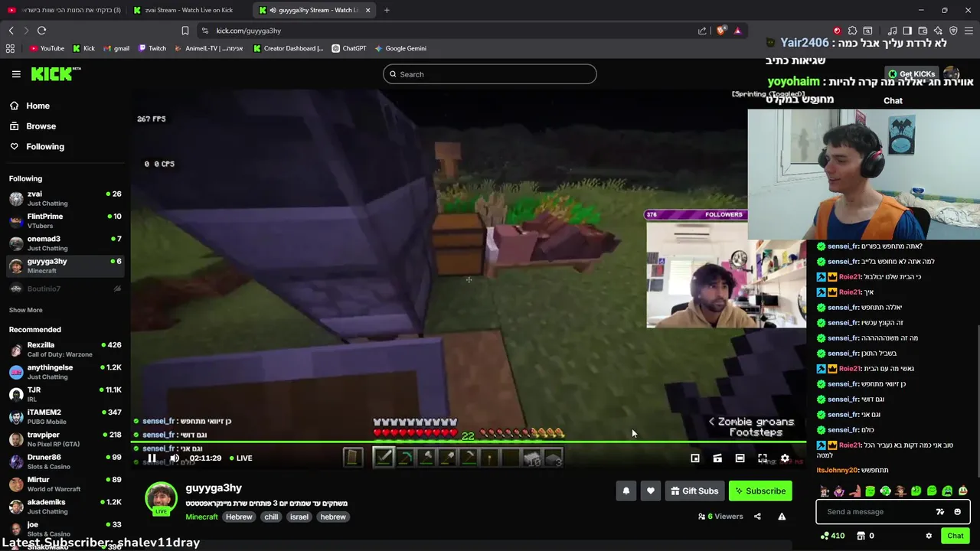
Task: Open zvai channel in Following list
Action: [x=65, y=198]
